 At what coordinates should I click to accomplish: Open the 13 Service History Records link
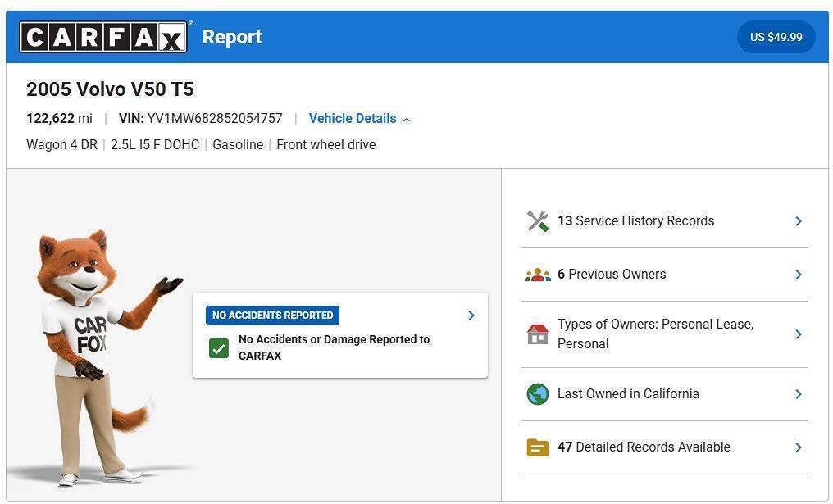pos(636,221)
